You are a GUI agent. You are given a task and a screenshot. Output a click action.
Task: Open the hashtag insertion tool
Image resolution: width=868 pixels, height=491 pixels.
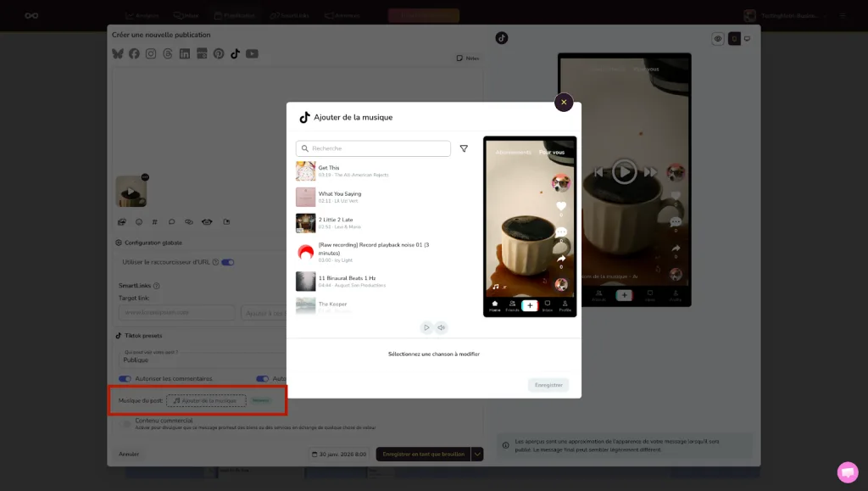tap(155, 222)
